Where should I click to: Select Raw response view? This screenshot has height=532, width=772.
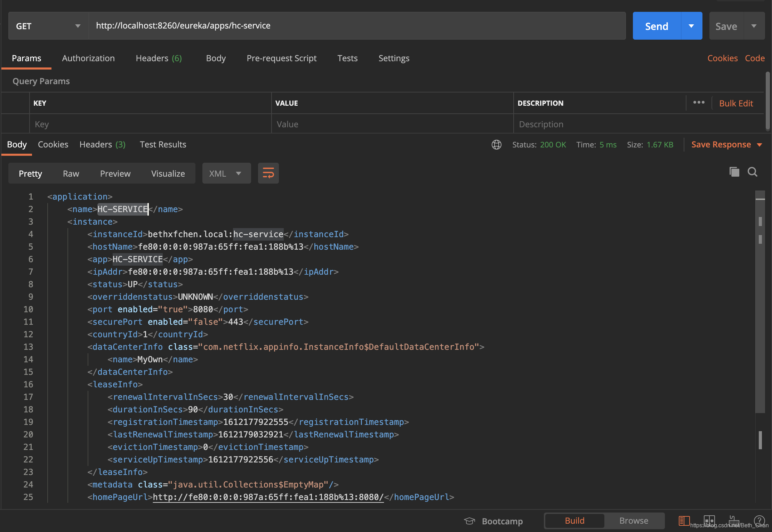pyautogui.click(x=71, y=174)
